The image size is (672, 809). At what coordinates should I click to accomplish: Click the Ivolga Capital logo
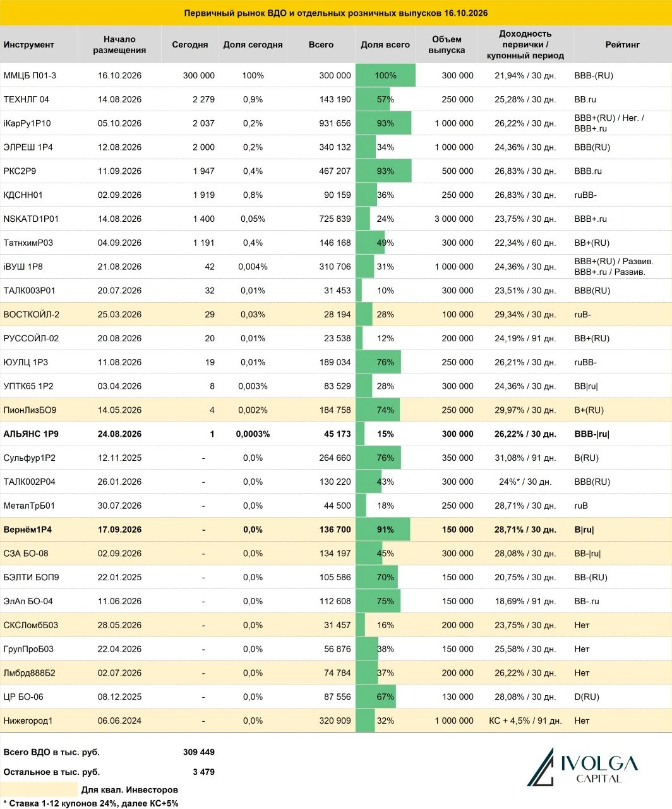pyautogui.click(x=582, y=767)
